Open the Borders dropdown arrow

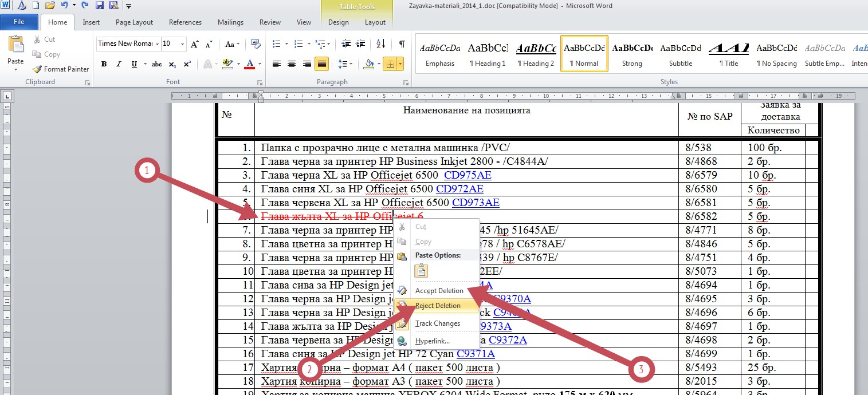400,64
